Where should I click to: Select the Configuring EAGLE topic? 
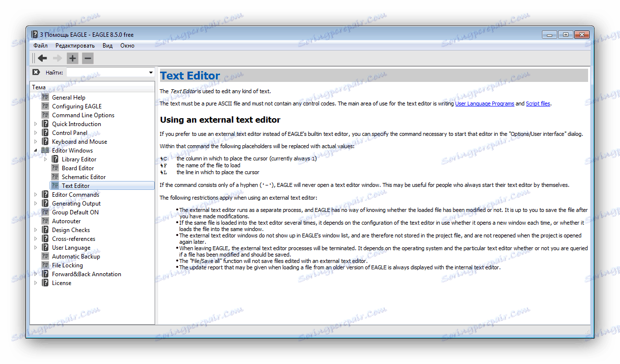tap(77, 106)
